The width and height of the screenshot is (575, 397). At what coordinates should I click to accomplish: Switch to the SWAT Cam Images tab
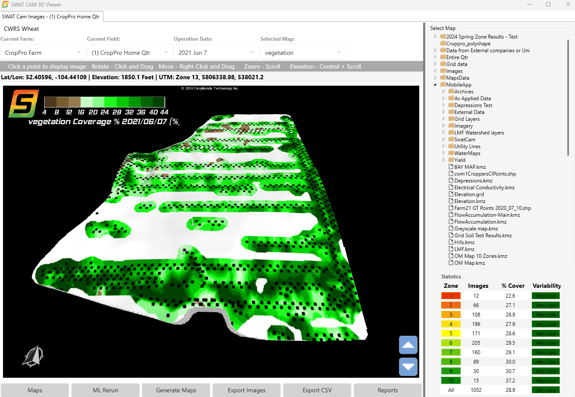[51, 16]
